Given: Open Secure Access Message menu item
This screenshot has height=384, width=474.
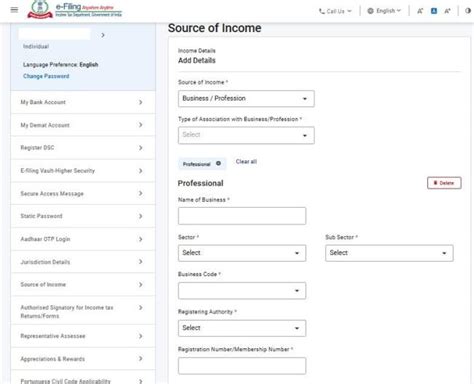Looking at the screenshot, I should coord(83,193).
